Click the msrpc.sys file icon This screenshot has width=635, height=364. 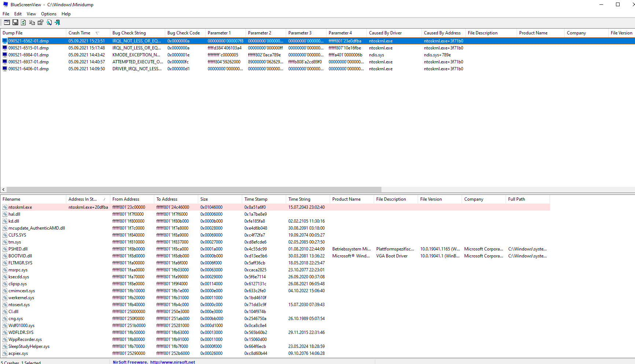pyautogui.click(x=5, y=270)
